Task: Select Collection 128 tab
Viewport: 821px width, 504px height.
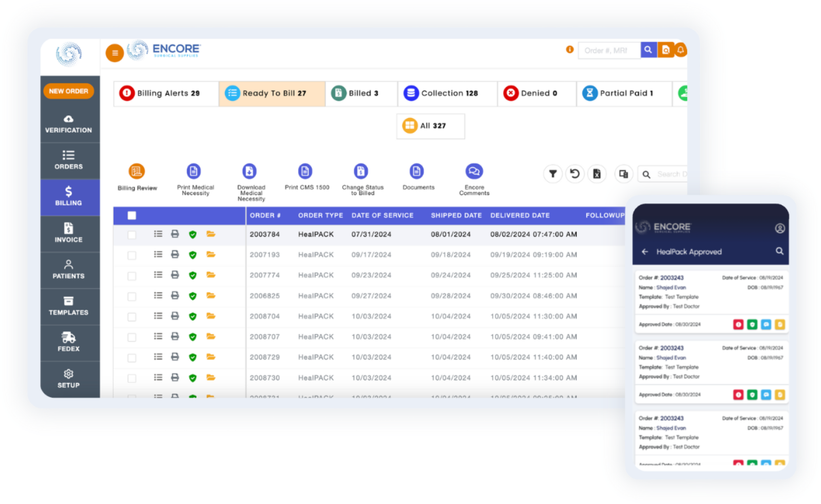Action: click(x=447, y=93)
